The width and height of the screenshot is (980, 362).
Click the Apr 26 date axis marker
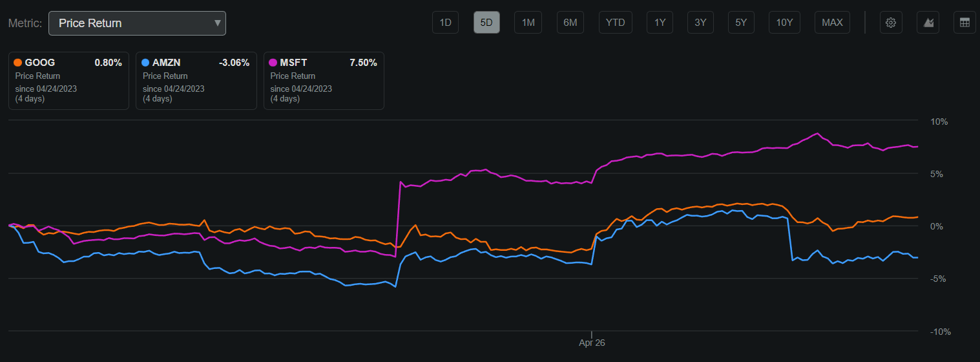tap(592, 343)
